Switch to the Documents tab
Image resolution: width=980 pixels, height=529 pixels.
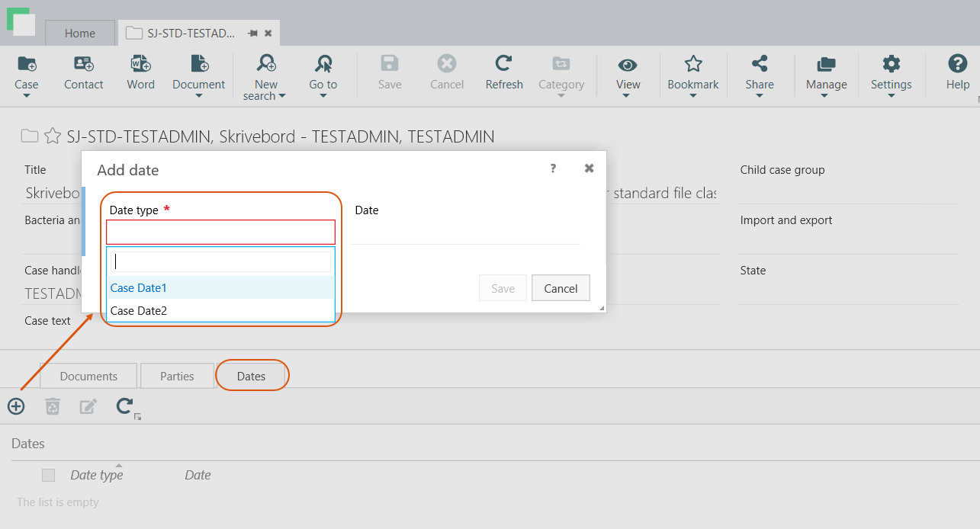[x=88, y=376]
